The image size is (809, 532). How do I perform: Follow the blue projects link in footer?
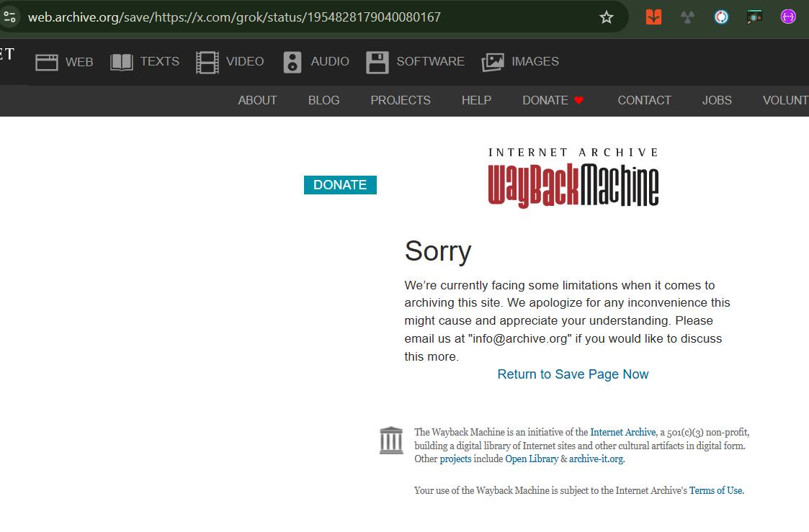click(x=455, y=459)
